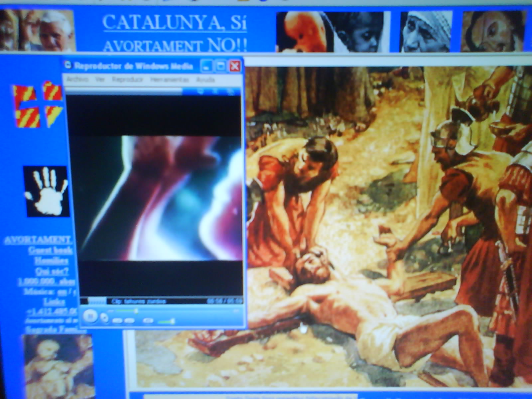Open the Ayuda menu
Screen dimensions: 532x399
(205, 80)
